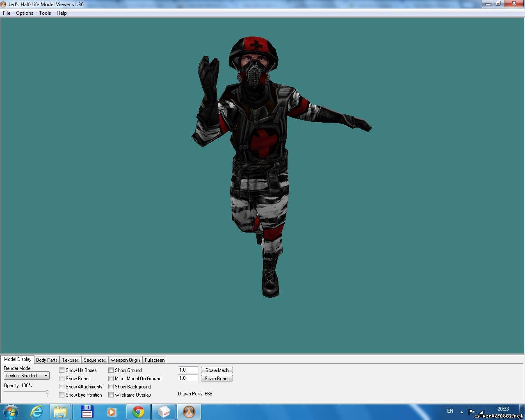
Task: Select the Model Display tab
Action: 18,359
